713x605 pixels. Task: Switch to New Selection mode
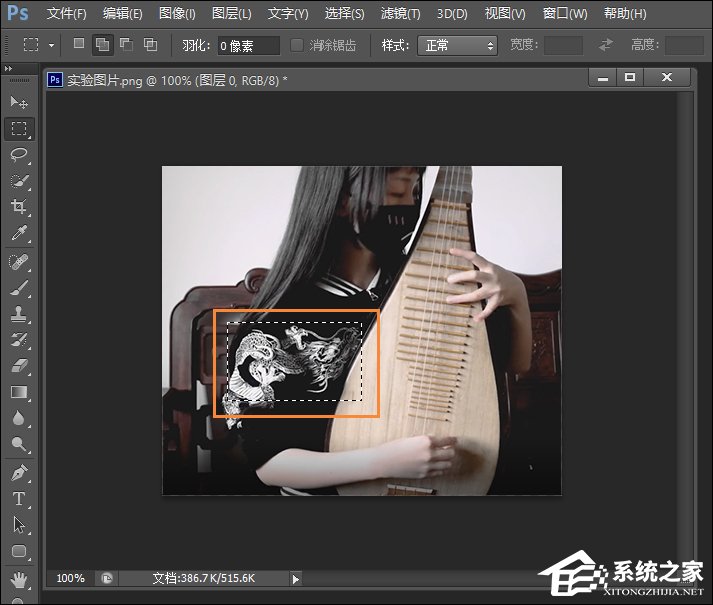point(79,45)
